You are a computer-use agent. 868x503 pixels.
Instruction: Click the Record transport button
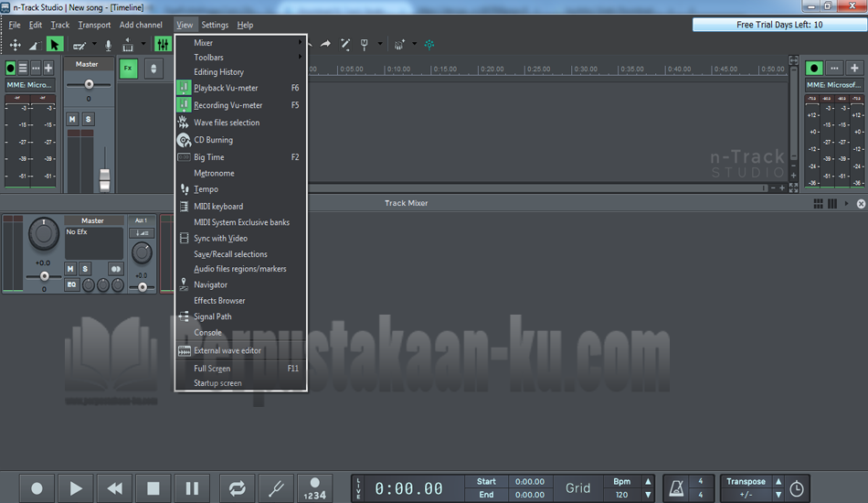pos(37,488)
